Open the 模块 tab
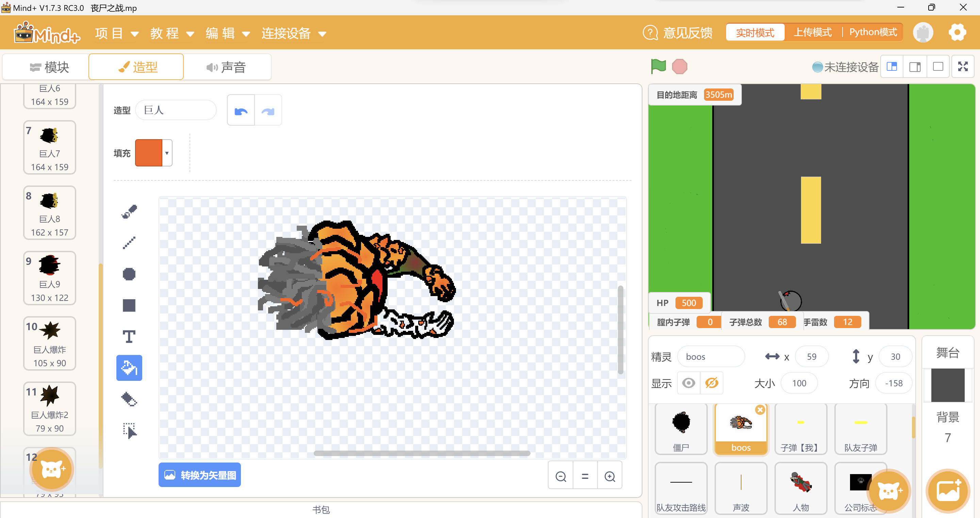This screenshot has height=518, width=980. pyautogui.click(x=49, y=67)
